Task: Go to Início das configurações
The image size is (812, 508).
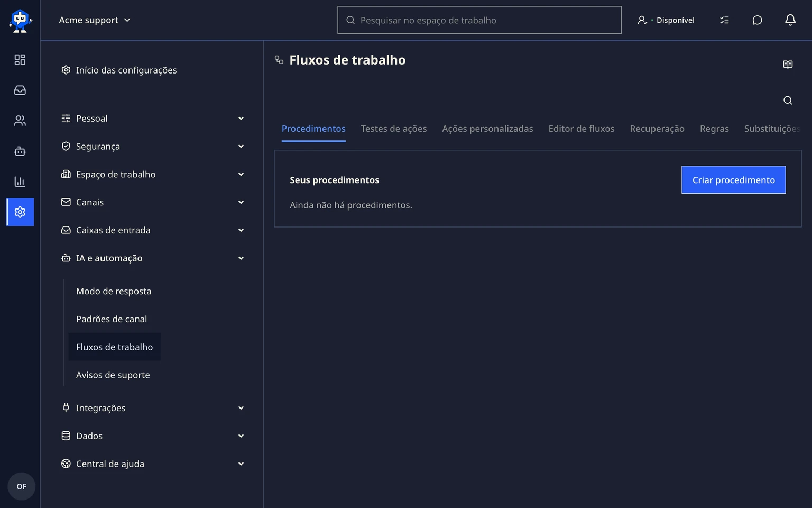Action: coord(119,70)
